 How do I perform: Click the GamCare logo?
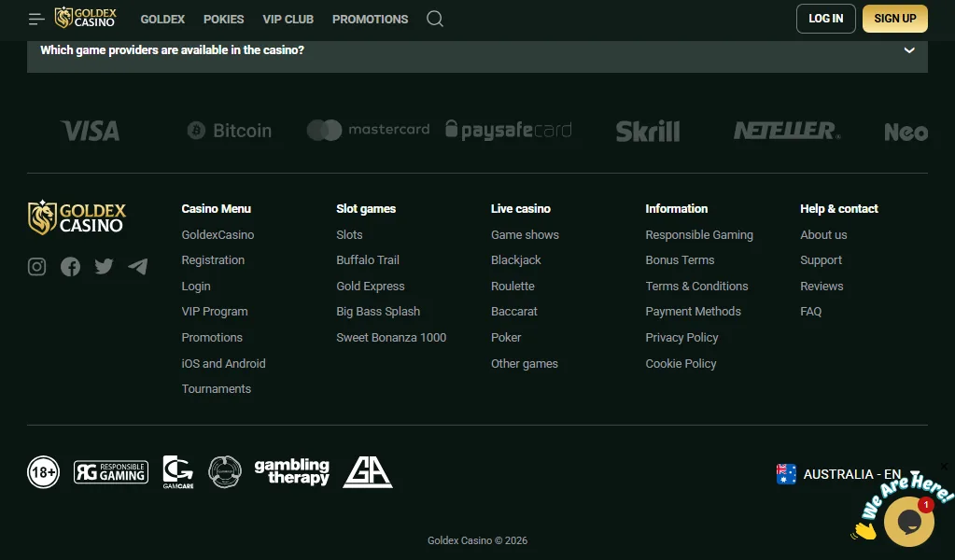pyautogui.click(x=178, y=471)
